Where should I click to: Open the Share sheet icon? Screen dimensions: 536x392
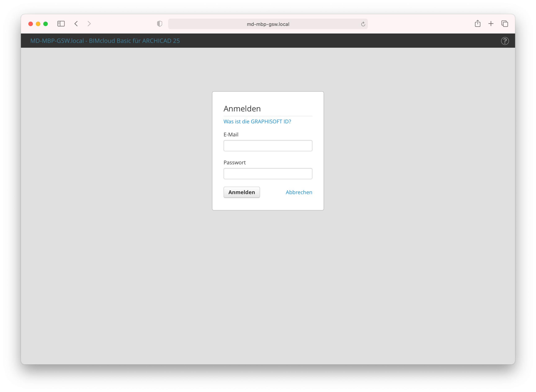point(478,23)
